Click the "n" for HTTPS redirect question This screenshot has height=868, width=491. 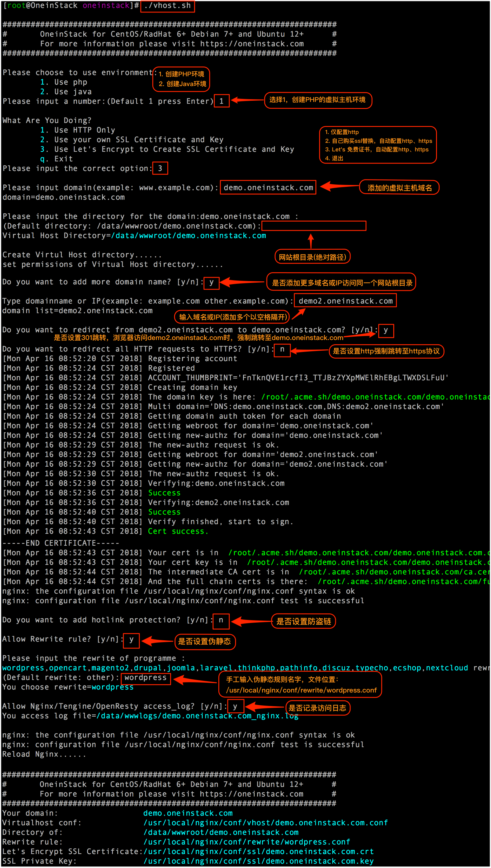282,350
